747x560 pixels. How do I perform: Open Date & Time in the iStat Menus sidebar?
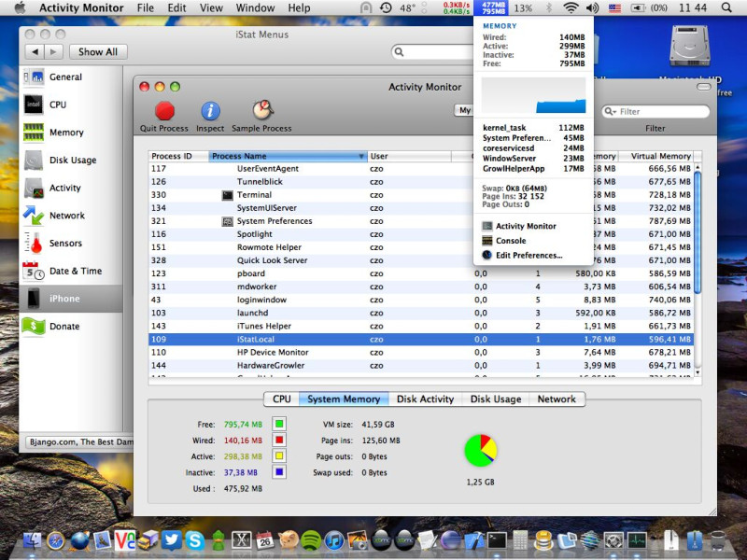point(63,271)
